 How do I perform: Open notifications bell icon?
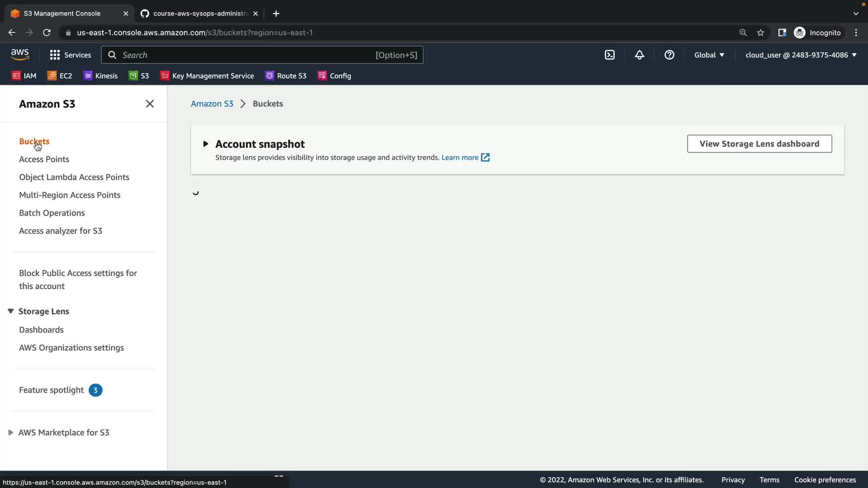639,55
